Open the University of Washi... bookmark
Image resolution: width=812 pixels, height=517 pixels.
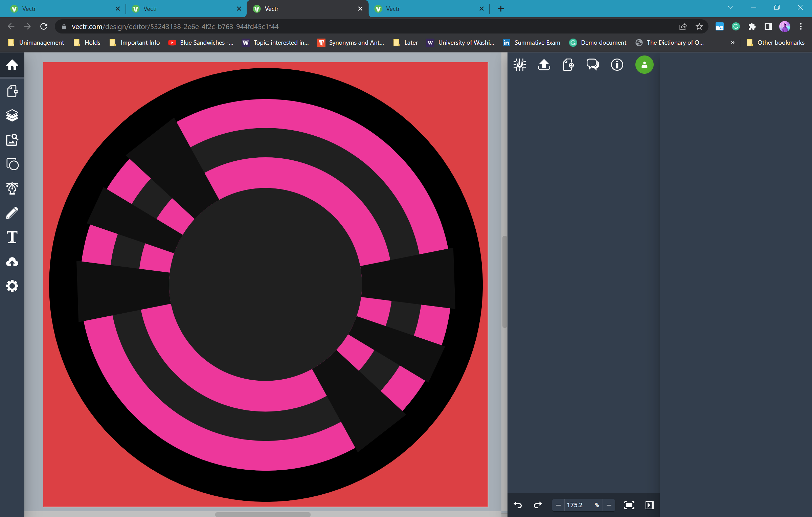[x=461, y=43]
